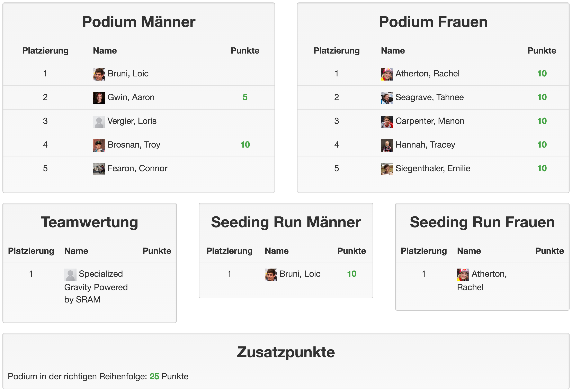The image size is (572, 392).
Task: Click Tahnee Seagrave's profile thumbnail
Action: tap(387, 98)
